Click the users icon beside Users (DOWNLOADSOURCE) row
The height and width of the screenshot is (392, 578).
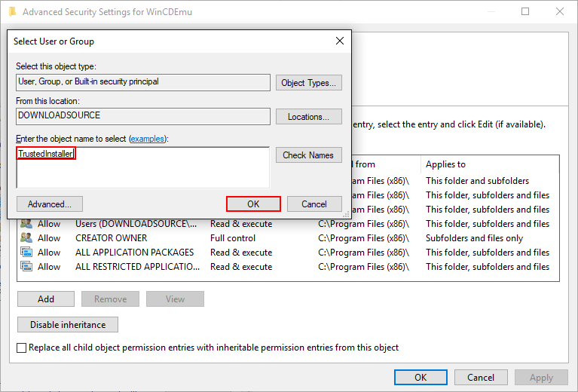pos(26,224)
